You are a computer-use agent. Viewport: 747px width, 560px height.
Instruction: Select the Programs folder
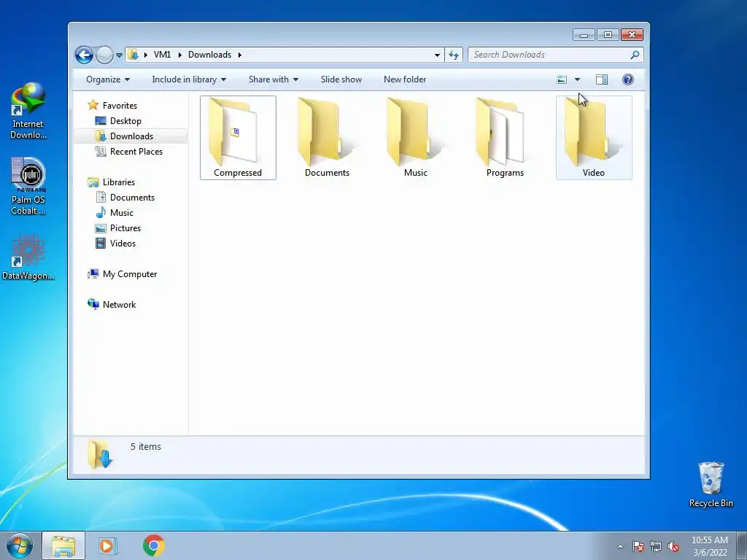(x=505, y=138)
